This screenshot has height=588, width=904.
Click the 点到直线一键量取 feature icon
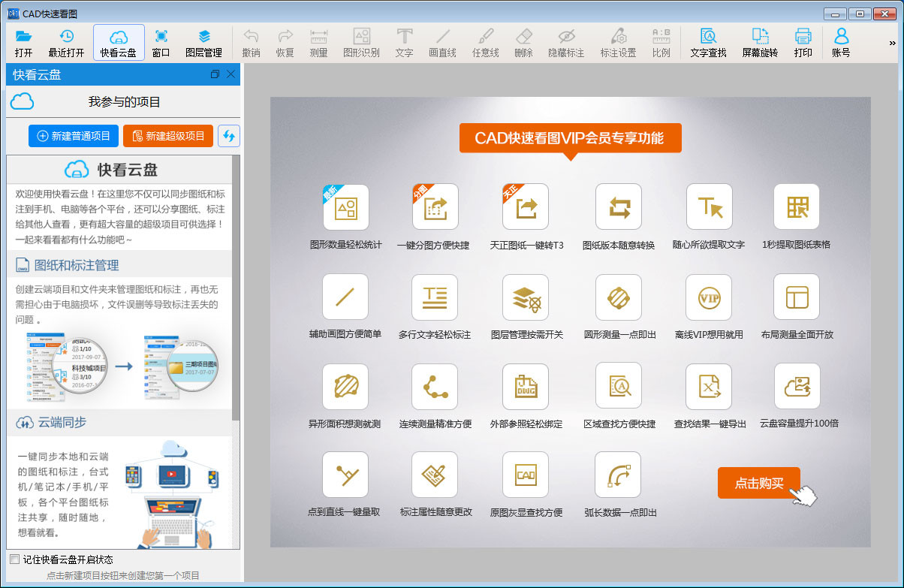(345, 475)
